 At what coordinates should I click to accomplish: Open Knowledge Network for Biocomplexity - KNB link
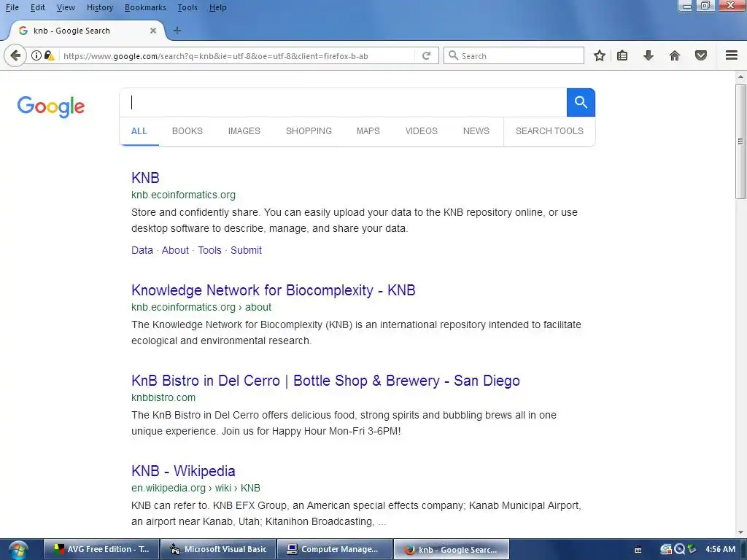coord(274,290)
